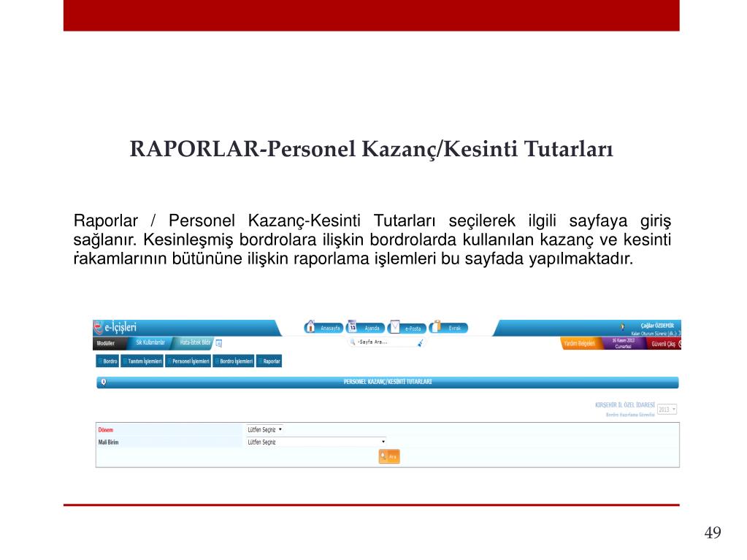
Task: Click the orange Ara search button
Action: point(389,456)
